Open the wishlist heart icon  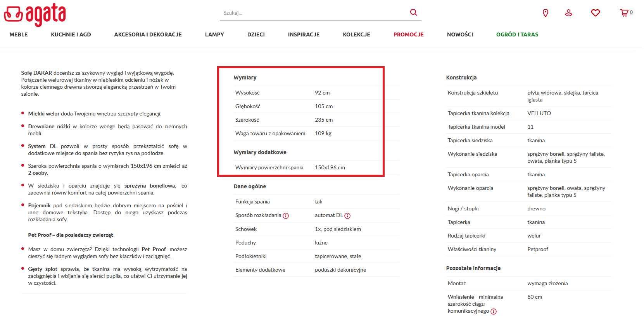point(596,13)
